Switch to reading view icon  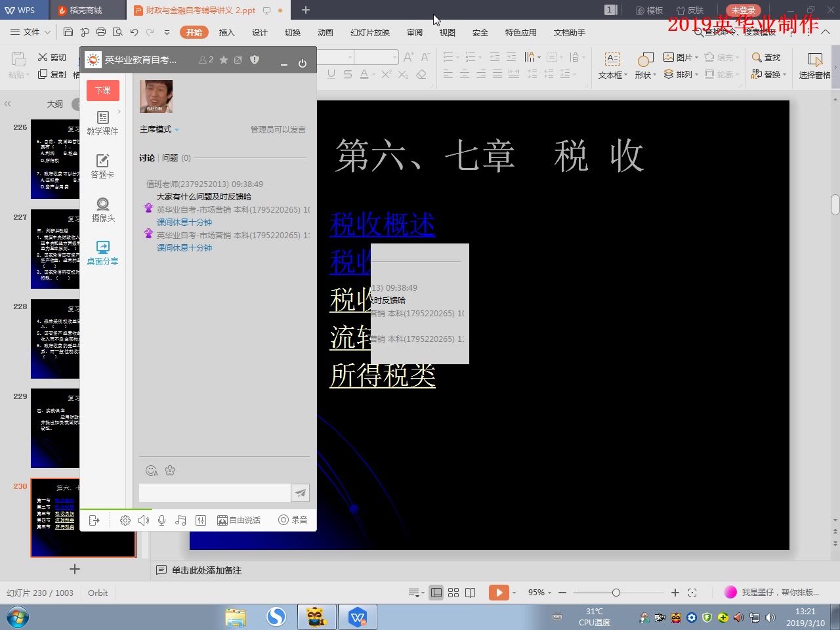coord(471,593)
